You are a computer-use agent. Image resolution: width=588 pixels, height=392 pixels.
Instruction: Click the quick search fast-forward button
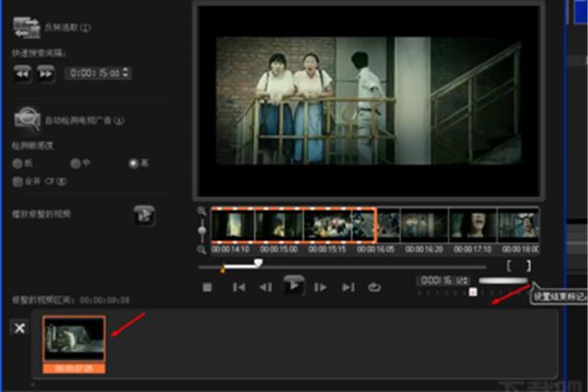[46, 73]
